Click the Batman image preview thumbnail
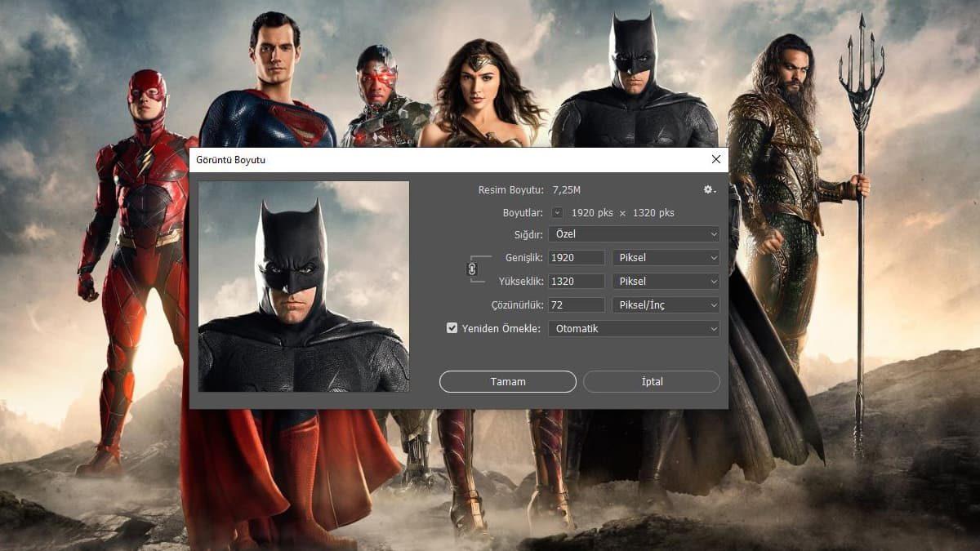 tap(303, 287)
